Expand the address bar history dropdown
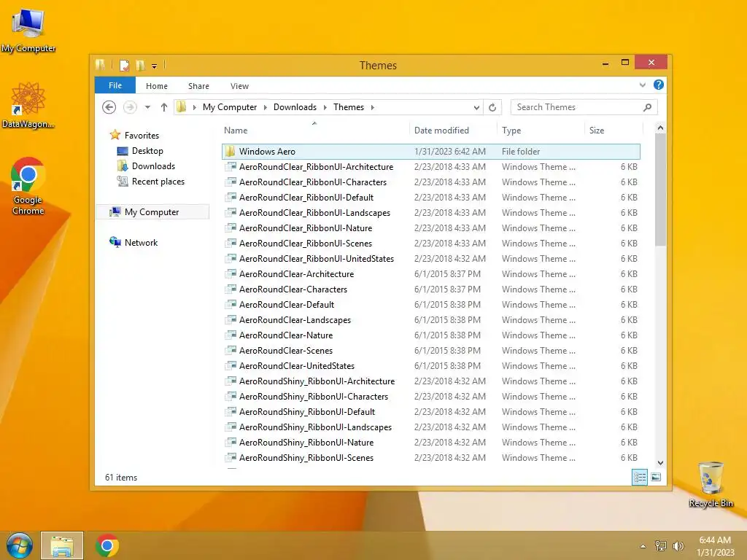 (476, 108)
